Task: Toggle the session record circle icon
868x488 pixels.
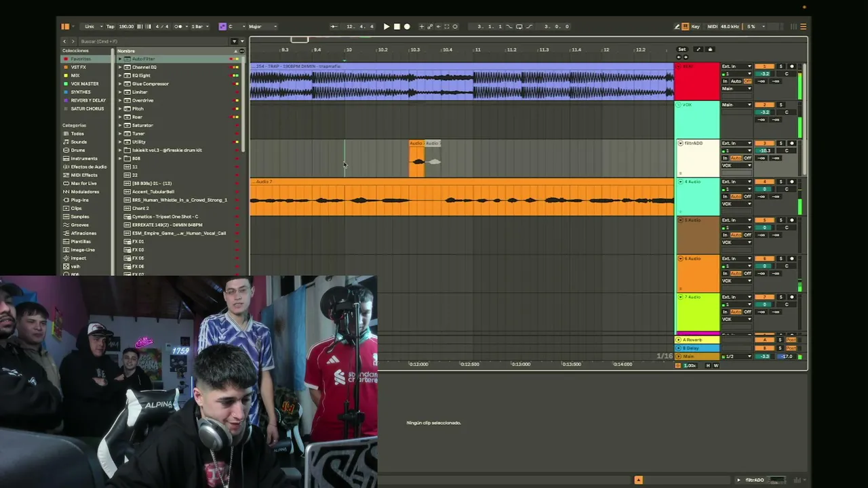Action: (x=455, y=26)
